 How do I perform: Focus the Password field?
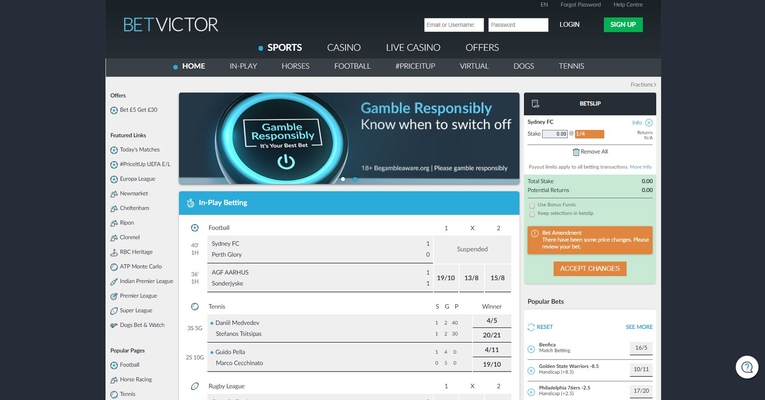(x=518, y=25)
